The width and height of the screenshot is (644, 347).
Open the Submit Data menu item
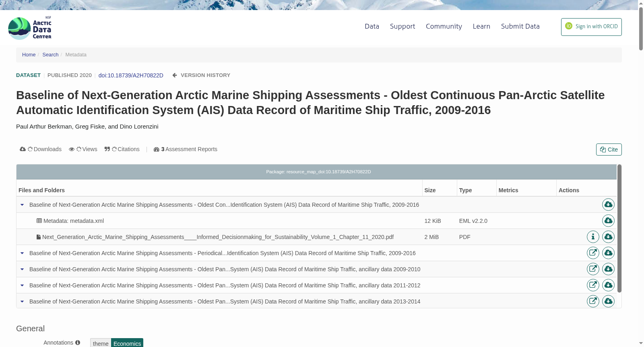coord(520,26)
